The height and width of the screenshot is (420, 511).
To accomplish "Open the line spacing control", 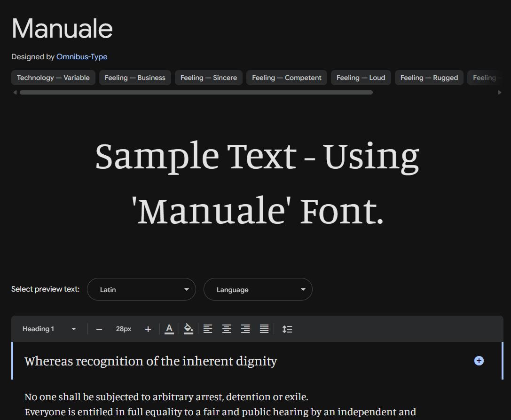I will coord(287,329).
